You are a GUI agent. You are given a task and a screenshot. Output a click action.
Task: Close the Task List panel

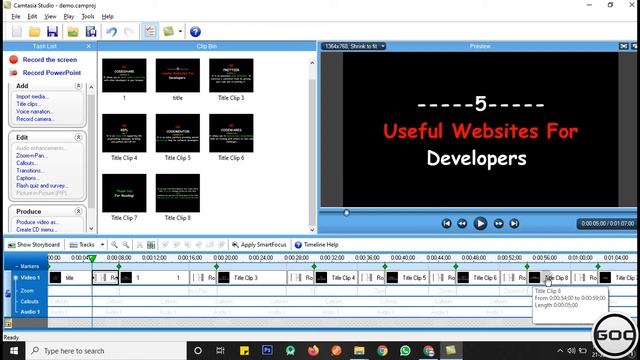[x=89, y=46]
